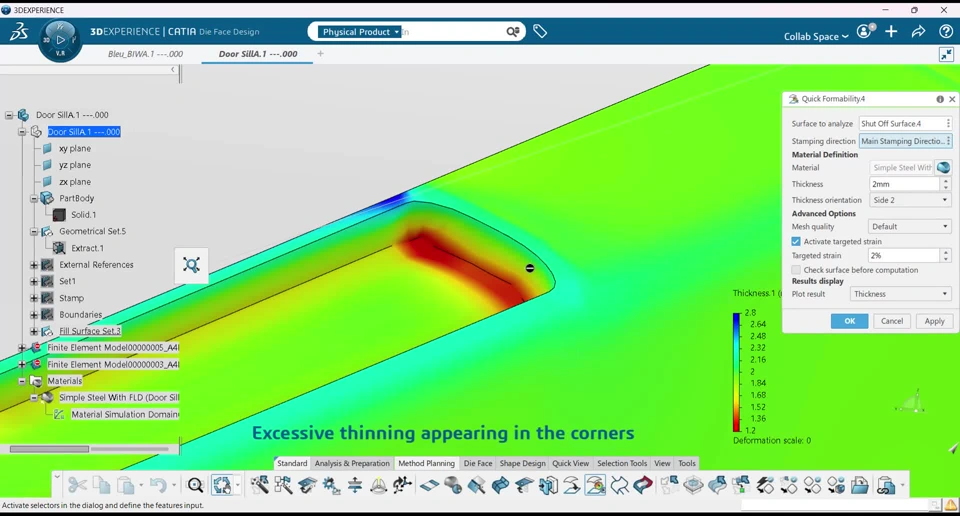Collapse tree panel with the left chevron
This screenshot has height=516, width=960.
[173, 69]
